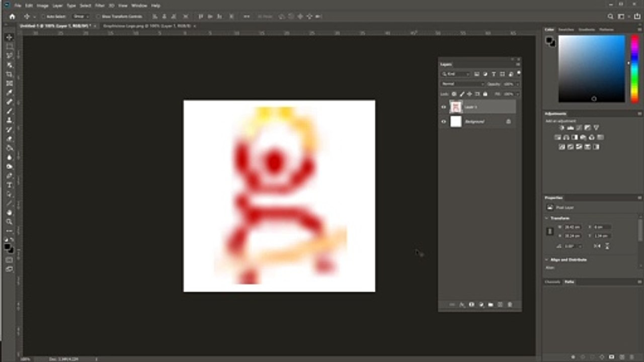
Task: Hide the Background layer eye icon
Action: coord(444,121)
